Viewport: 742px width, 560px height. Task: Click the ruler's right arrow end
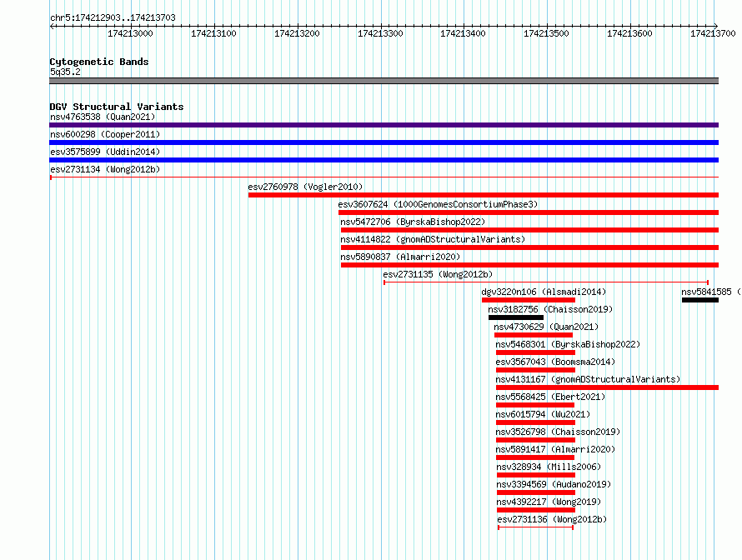point(716,26)
